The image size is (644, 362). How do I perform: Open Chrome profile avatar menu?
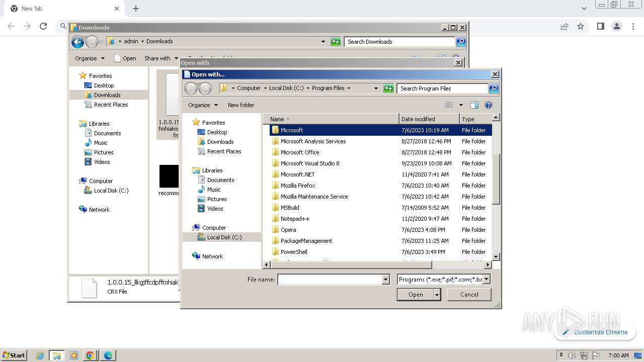point(616,26)
